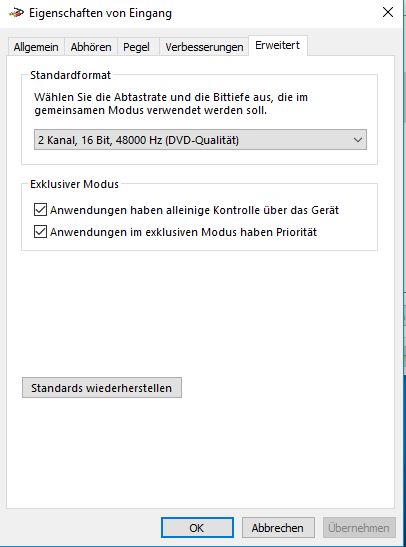Screen dimensions: 406x547
Task: Click the 'Exklusiver Modus' group label
Action: (74, 184)
